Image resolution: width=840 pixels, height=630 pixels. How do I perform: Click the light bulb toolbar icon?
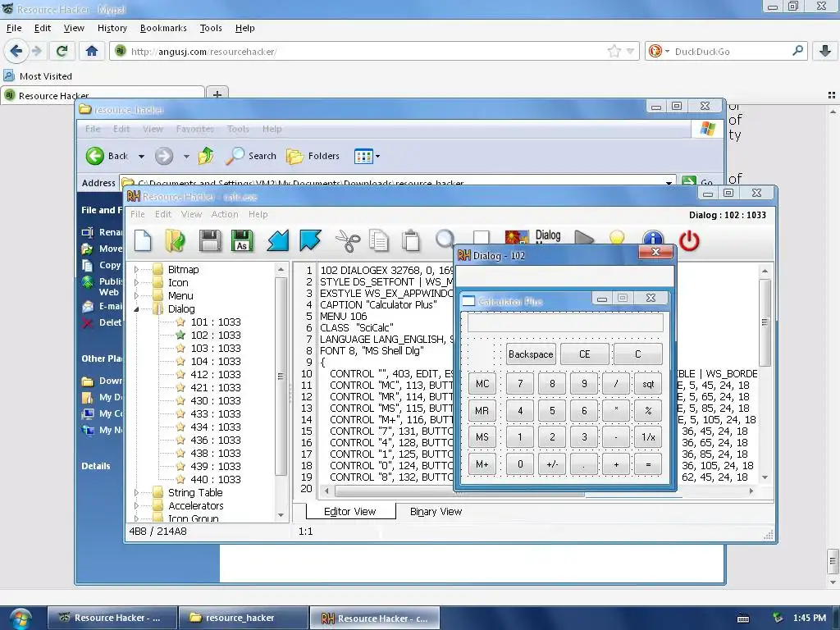click(x=617, y=237)
